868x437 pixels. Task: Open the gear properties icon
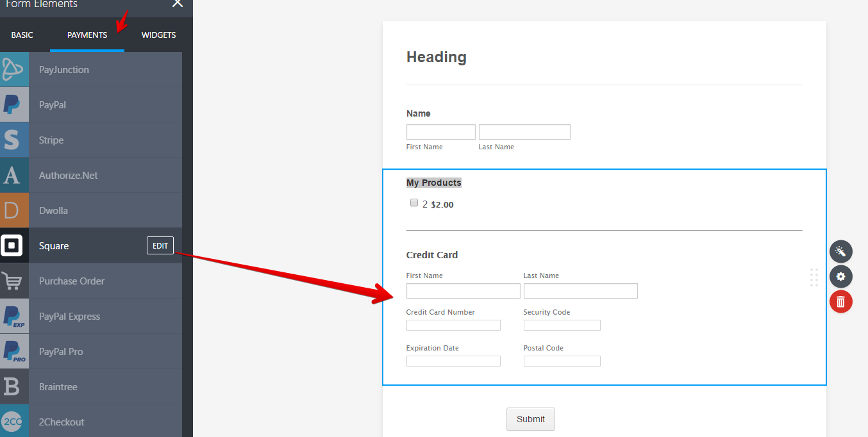tap(840, 277)
